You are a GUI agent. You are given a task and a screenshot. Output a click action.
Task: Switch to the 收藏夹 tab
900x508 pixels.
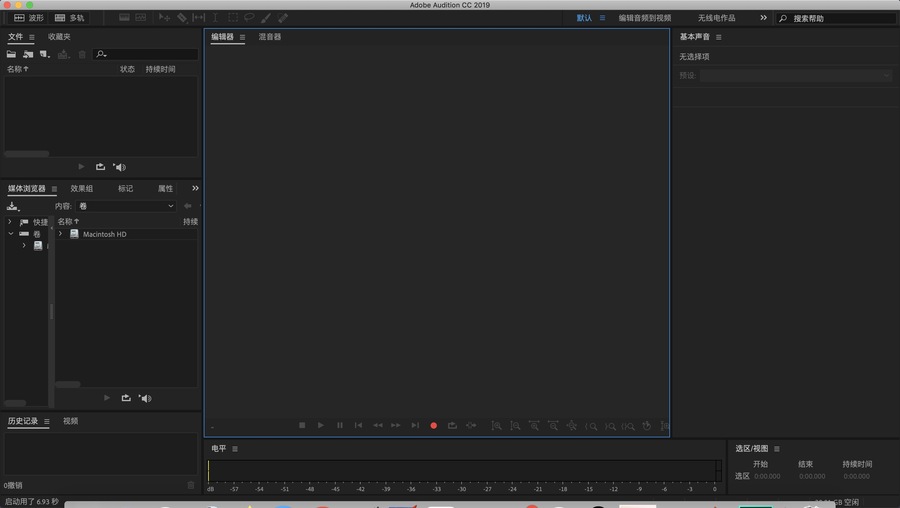[59, 36]
